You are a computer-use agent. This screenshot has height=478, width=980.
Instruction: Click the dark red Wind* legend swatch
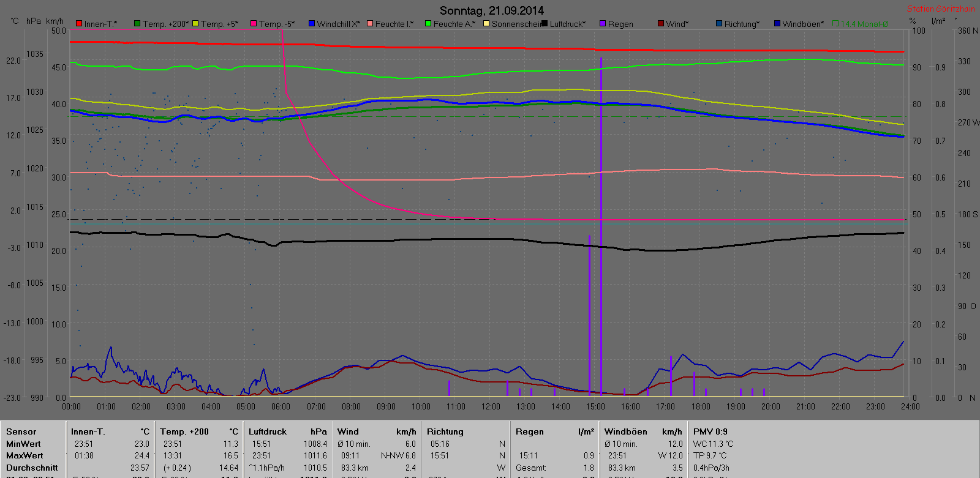661,23
